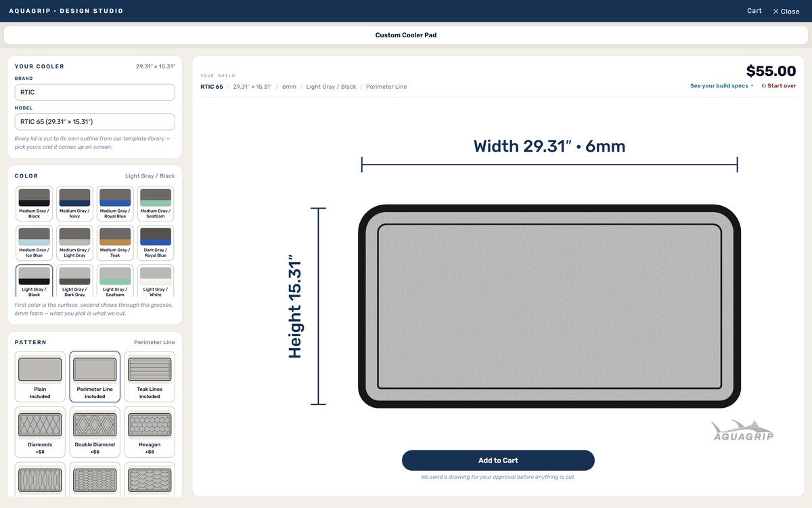The height and width of the screenshot is (508, 812).
Task: Click 29.31" × 15.31" in build summary
Action: pos(252,87)
